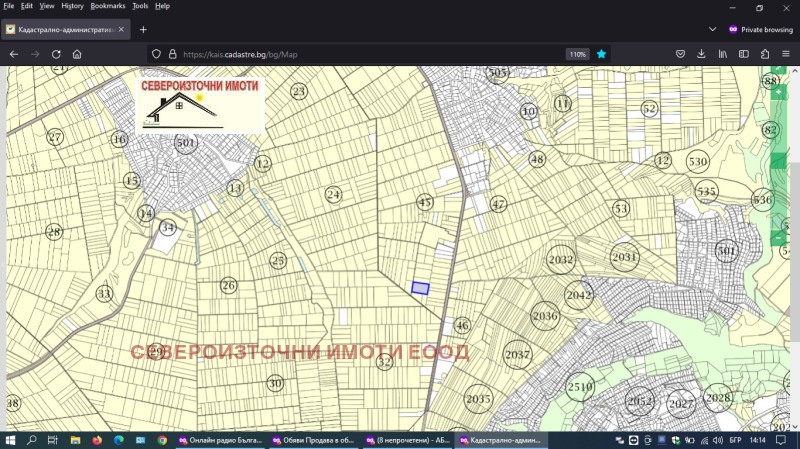
Task: Click cadastral zone label 26
Action: pyautogui.click(x=229, y=285)
